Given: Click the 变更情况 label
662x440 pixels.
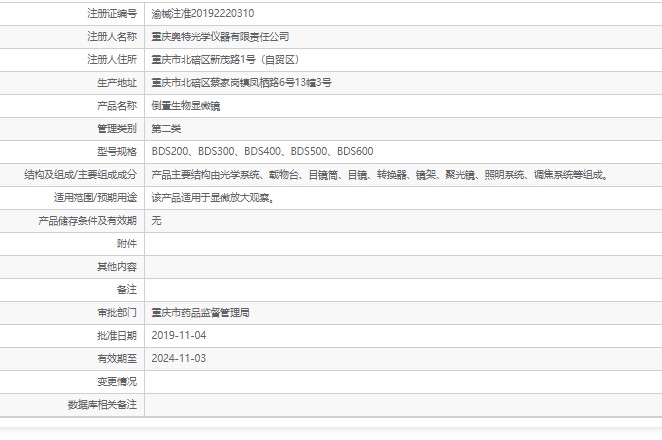Looking at the screenshot, I should click(x=117, y=381).
